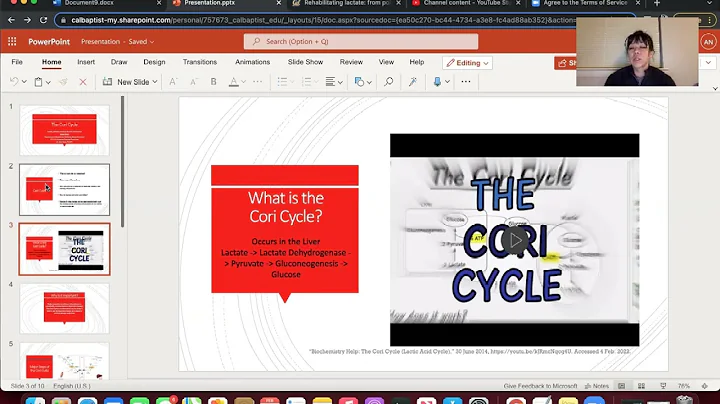Click the numbered list icon

(x=307, y=82)
